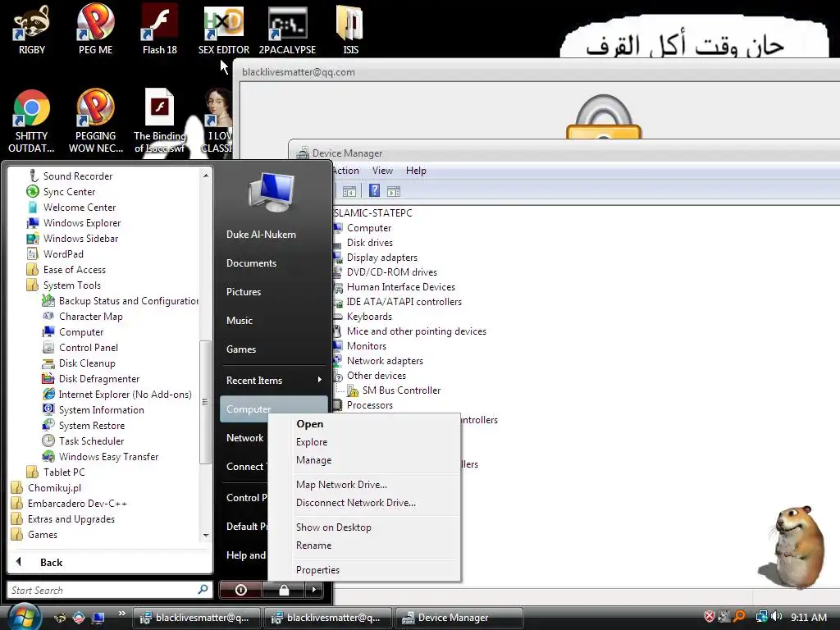Open the HxD hex editor desktop icon

tap(223, 30)
